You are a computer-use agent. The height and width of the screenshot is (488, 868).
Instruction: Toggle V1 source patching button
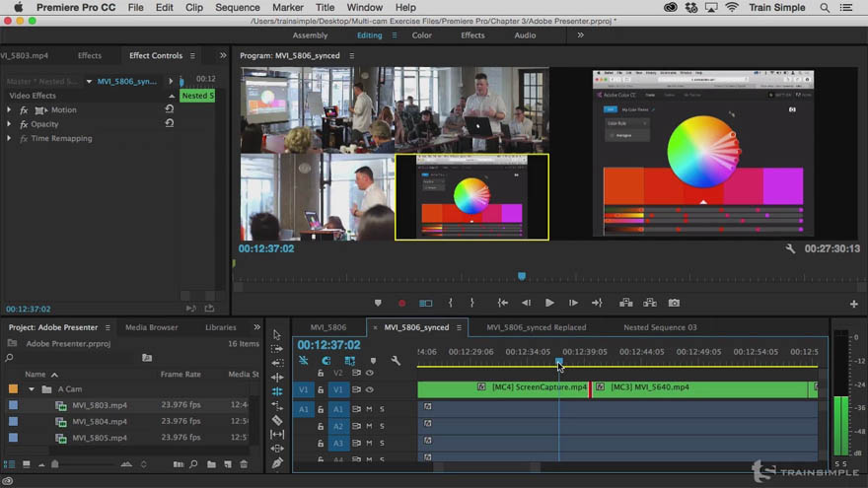click(304, 389)
